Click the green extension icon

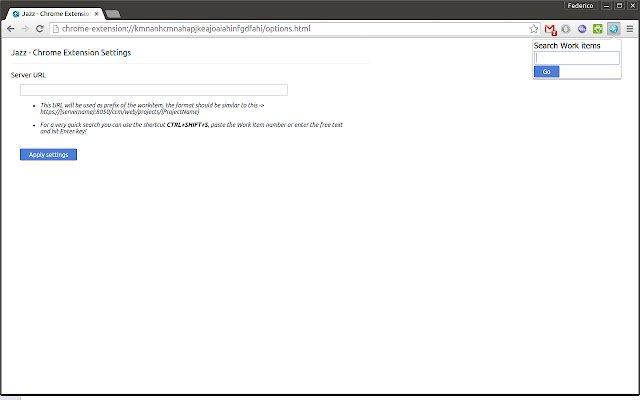point(598,29)
